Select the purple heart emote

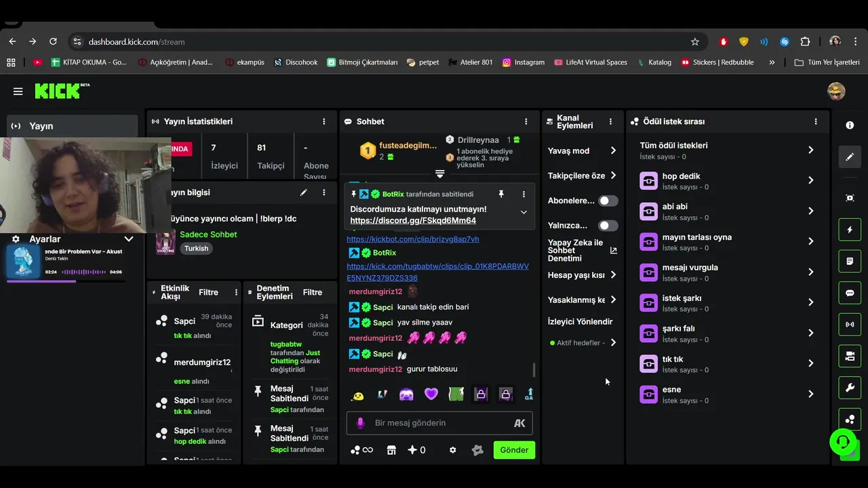(431, 394)
